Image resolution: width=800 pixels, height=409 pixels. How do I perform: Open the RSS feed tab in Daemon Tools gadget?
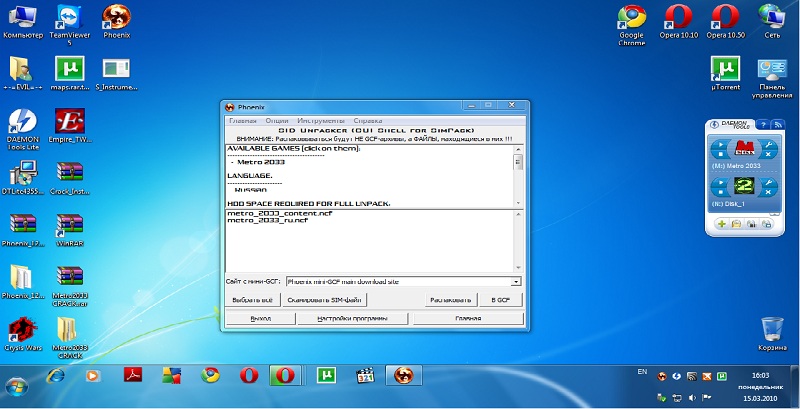click(x=778, y=124)
